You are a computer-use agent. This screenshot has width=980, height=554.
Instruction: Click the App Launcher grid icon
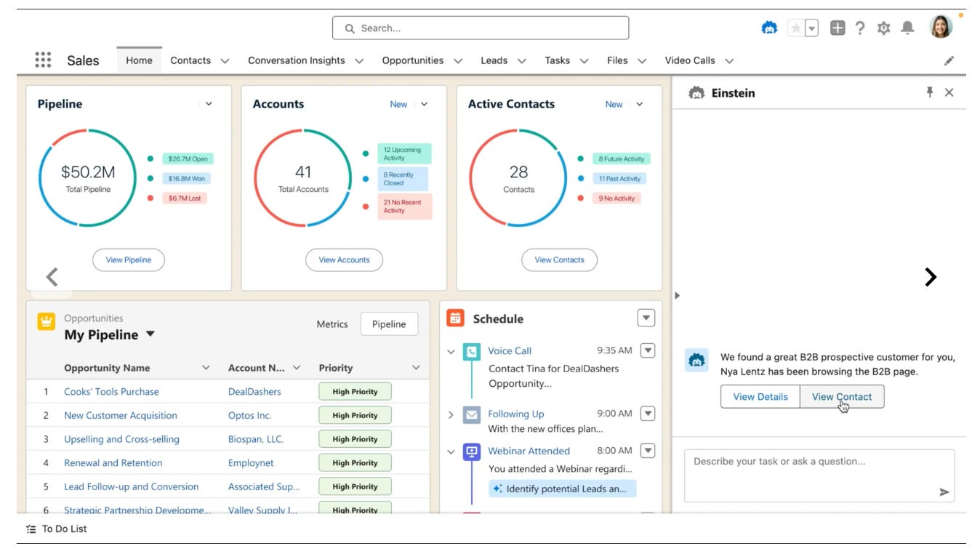click(x=43, y=60)
